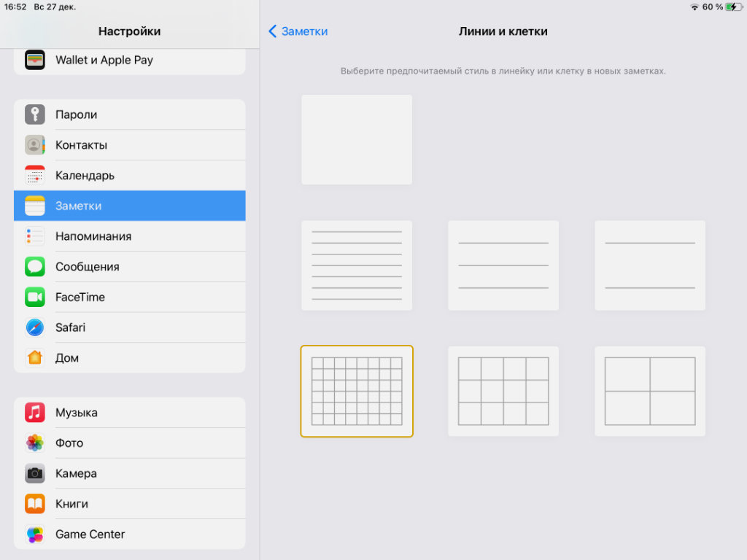Open Safari settings
This screenshot has height=560, width=747.
click(130, 327)
